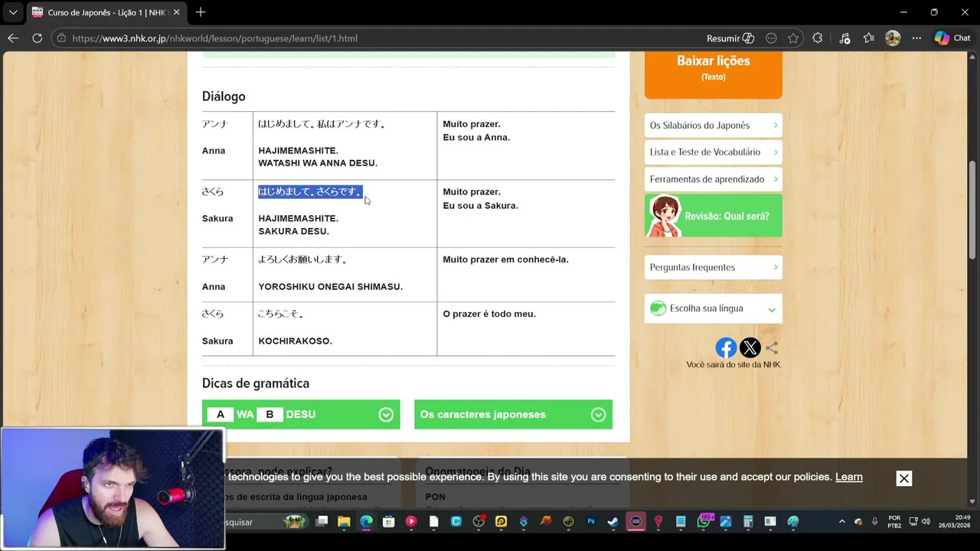Image resolution: width=980 pixels, height=551 pixels.
Task: Open Ferramentas de aprendizado link
Action: [714, 179]
